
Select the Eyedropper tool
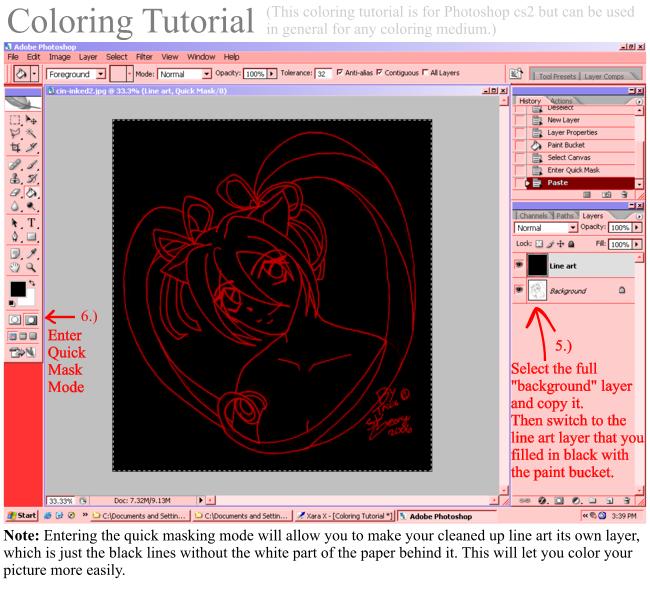[x=31, y=254]
